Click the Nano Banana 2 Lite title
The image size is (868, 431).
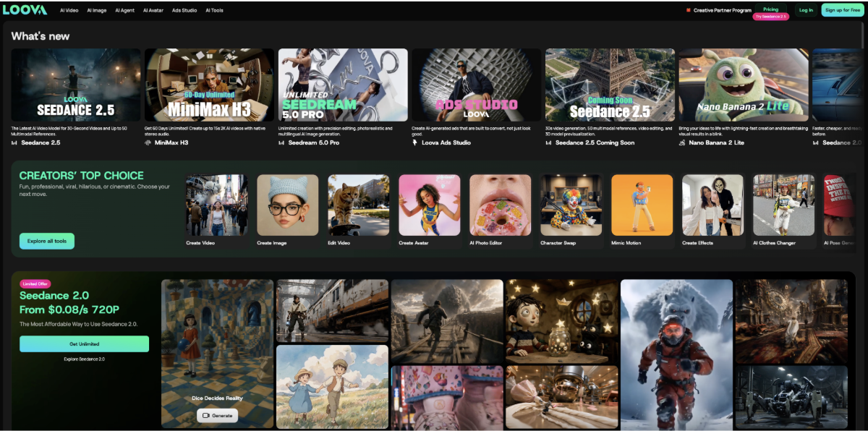point(716,142)
